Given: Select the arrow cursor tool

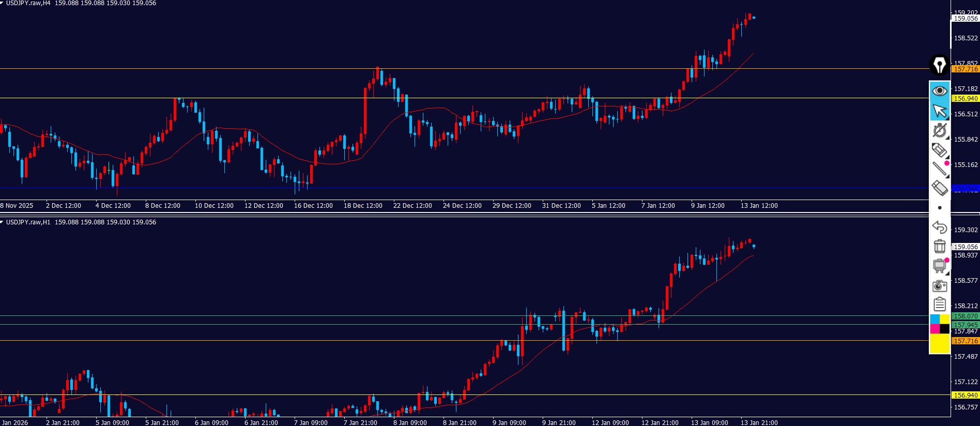Looking at the screenshot, I should (x=939, y=111).
